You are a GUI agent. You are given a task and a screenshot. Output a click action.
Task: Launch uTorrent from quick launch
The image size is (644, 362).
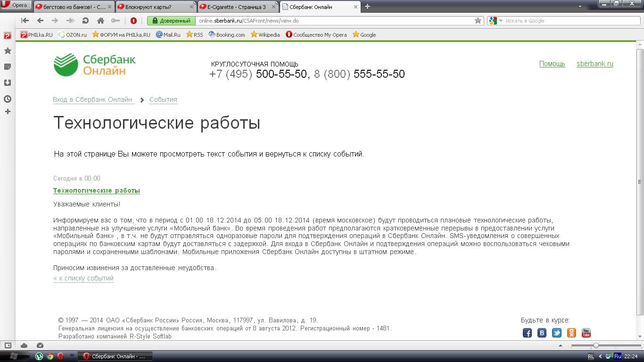pos(40,357)
